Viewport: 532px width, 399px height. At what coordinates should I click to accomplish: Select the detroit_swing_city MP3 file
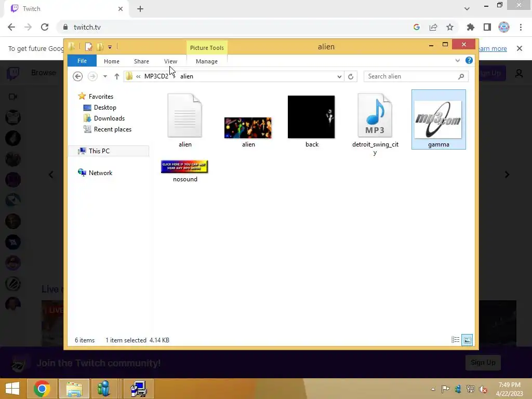coord(375,124)
